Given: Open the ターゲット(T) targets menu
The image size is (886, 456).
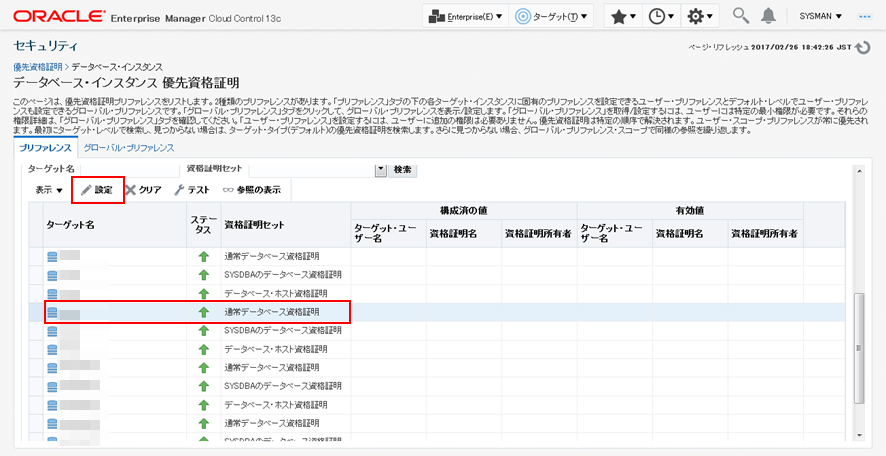Looking at the screenshot, I should (551, 17).
